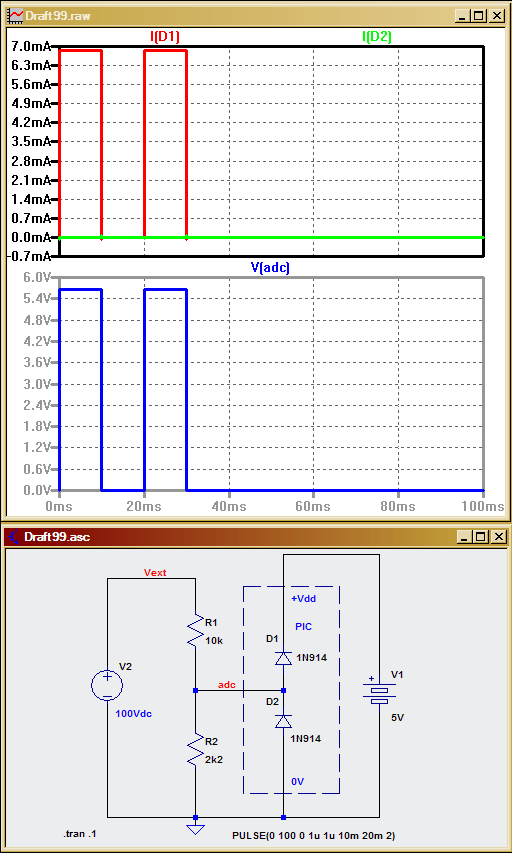Click the 100Vdc value label
The image size is (512, 853).
coord(134,714)
